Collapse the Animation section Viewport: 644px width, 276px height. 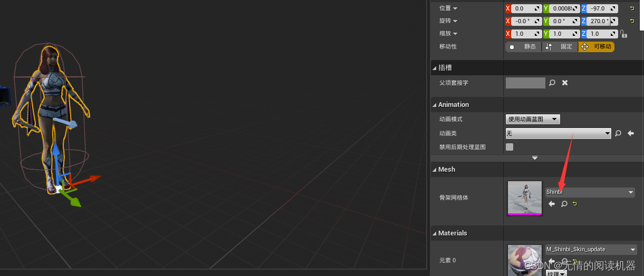(x=435, y=105)
